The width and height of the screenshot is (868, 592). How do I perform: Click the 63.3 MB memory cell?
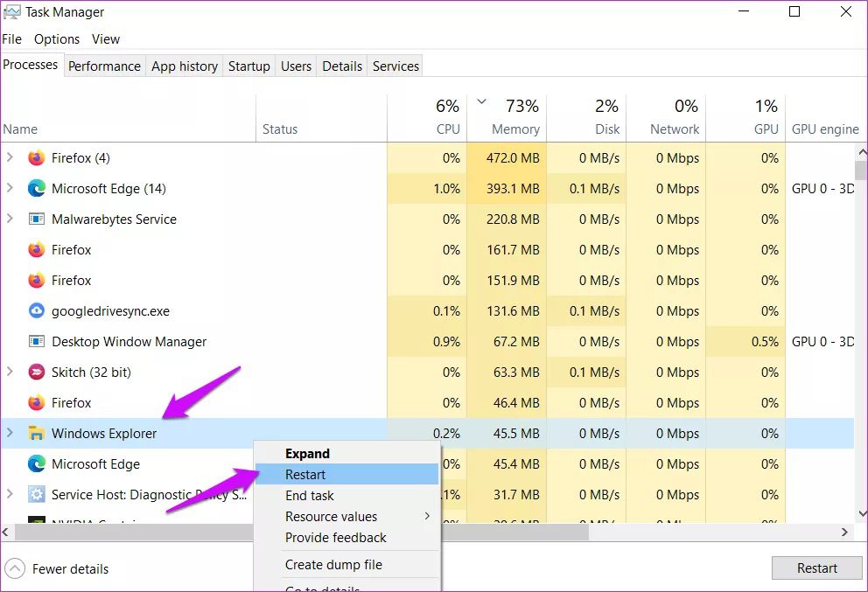click(x=507, y=372)
